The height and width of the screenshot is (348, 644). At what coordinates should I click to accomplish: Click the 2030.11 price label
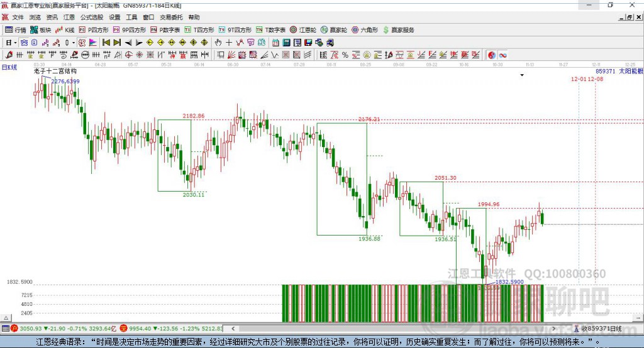click(194, 195)
